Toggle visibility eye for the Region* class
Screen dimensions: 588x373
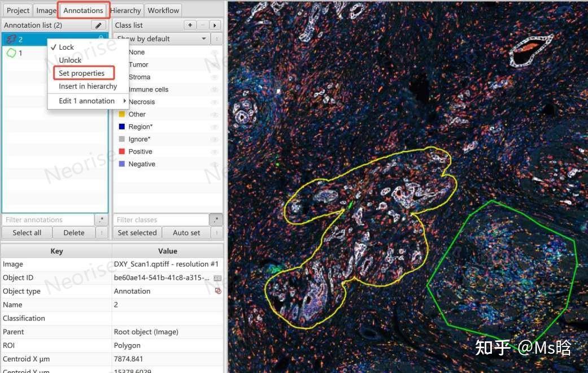click(x=215, y=127)
